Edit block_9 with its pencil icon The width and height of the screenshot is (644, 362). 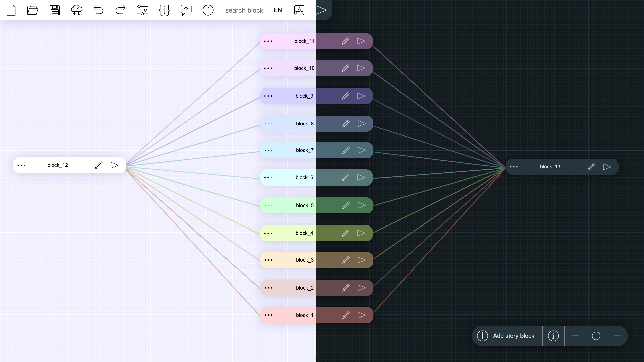click(x=345, y=96)
